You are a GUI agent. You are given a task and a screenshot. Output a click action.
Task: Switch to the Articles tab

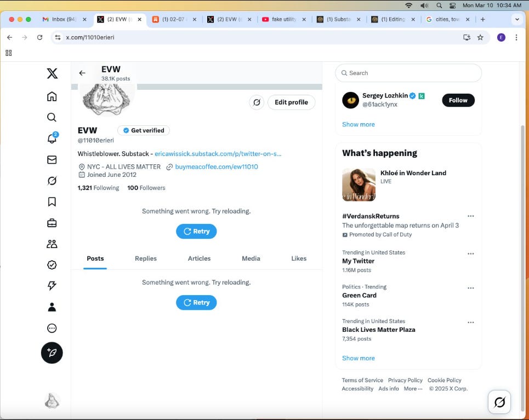click(x=199, y=258)
